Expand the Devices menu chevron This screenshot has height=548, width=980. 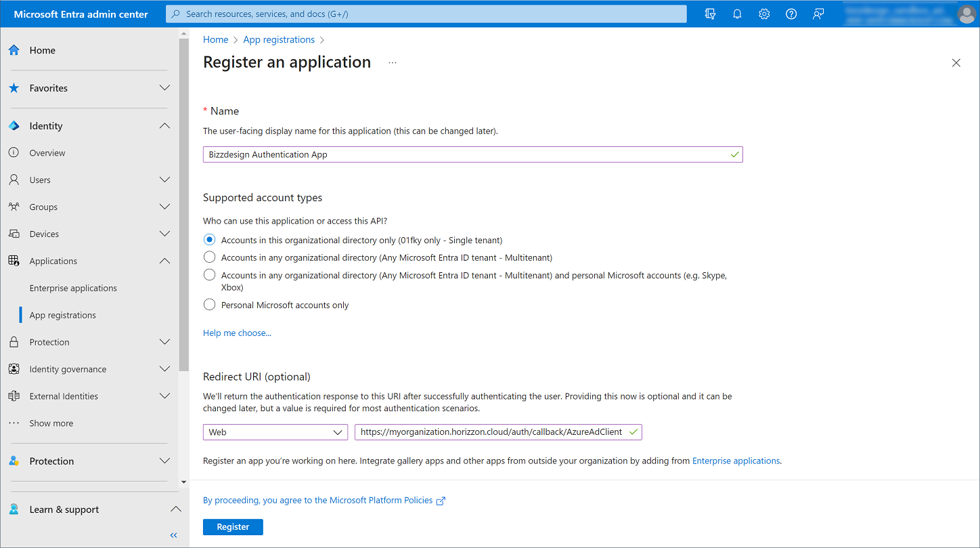164,234
